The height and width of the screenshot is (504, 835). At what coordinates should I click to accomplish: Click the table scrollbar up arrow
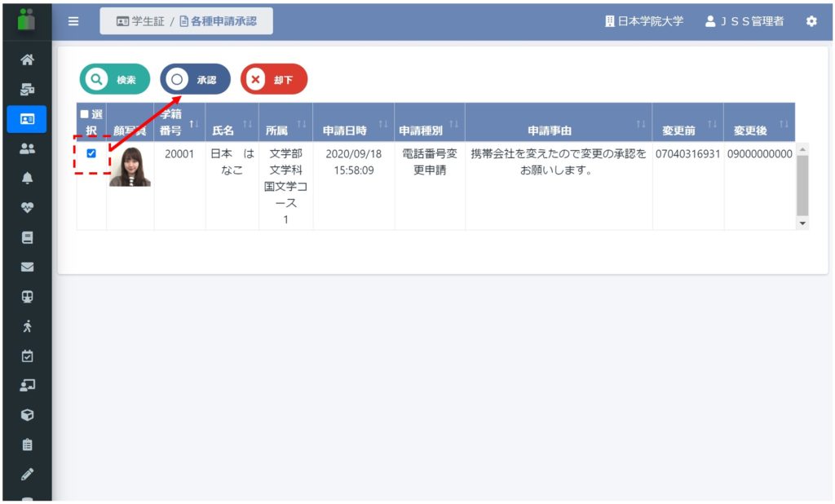802,149
